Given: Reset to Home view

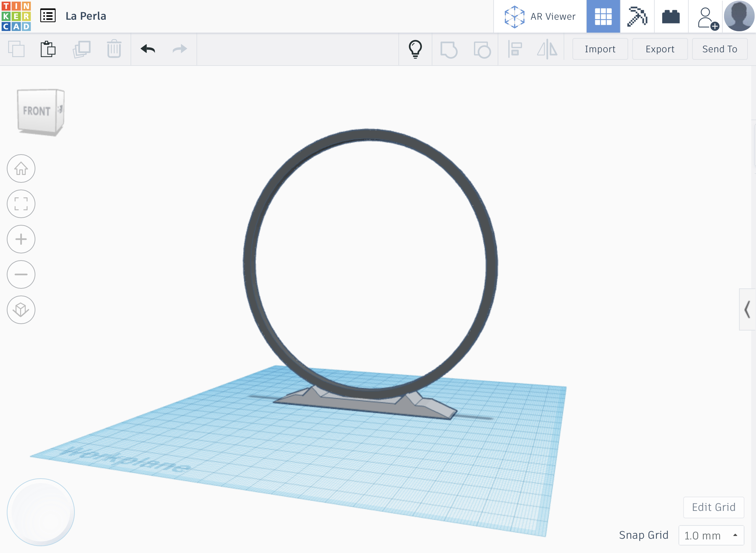Looking at the screenshot, I should point(21,168).
